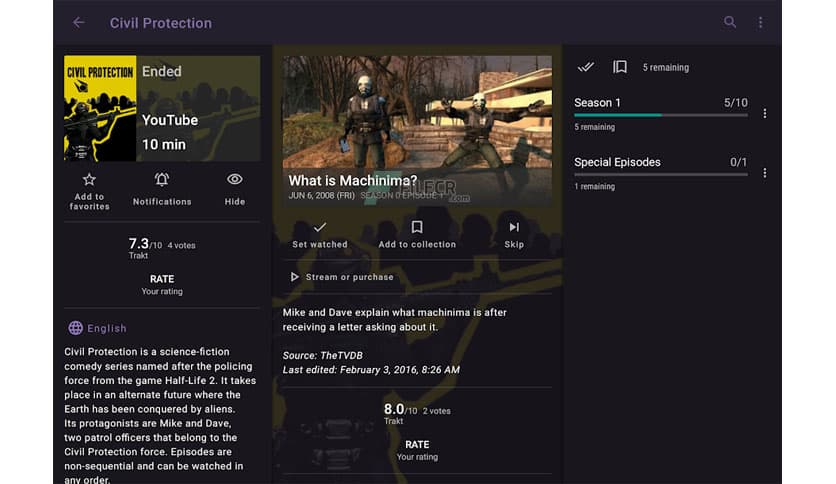
Task: Open Season 1 options menu
Action: (x=765, y=114)
